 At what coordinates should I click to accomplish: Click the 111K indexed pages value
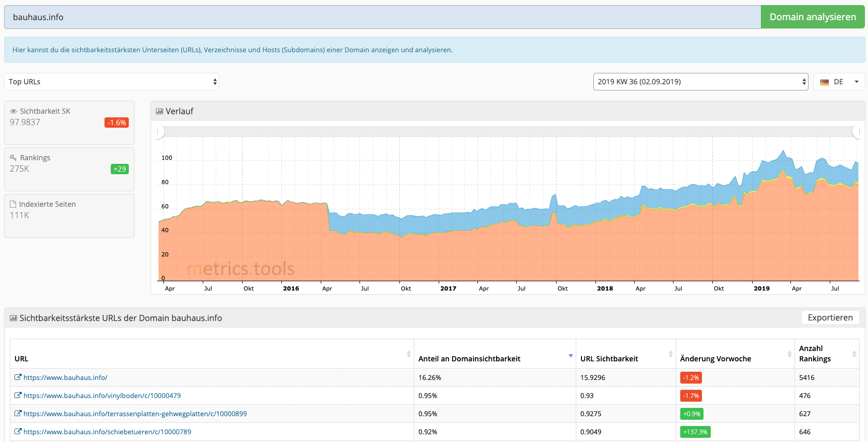(x=20, y=215)
